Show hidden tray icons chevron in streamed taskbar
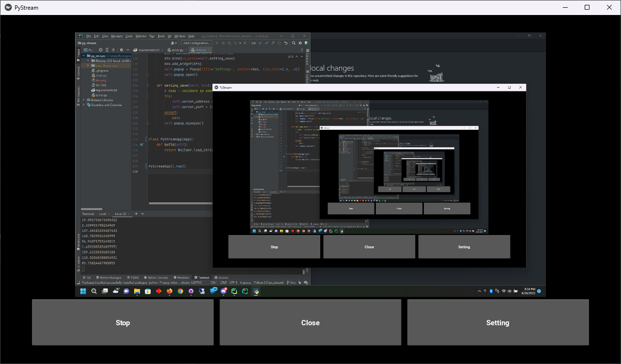 click(x=480, y=291)
